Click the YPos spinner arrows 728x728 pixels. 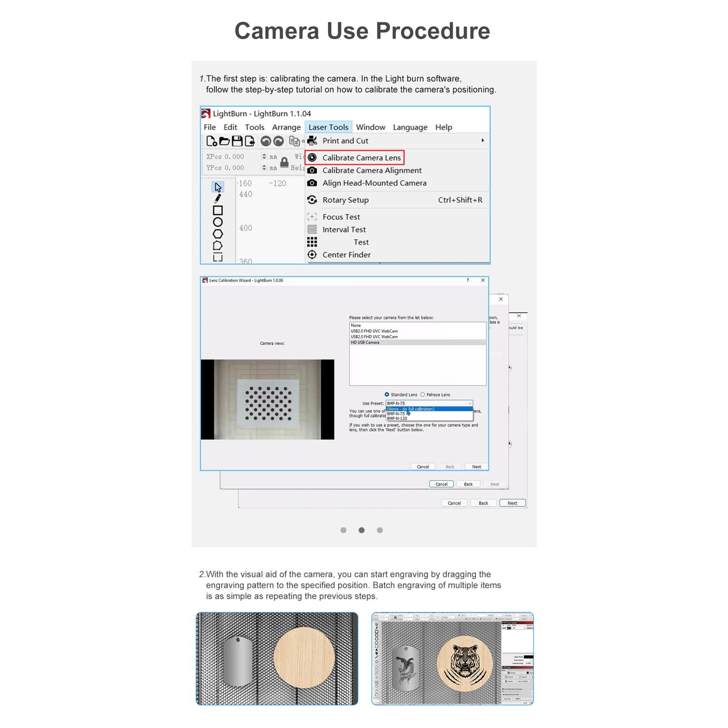[x=264, y=168]
